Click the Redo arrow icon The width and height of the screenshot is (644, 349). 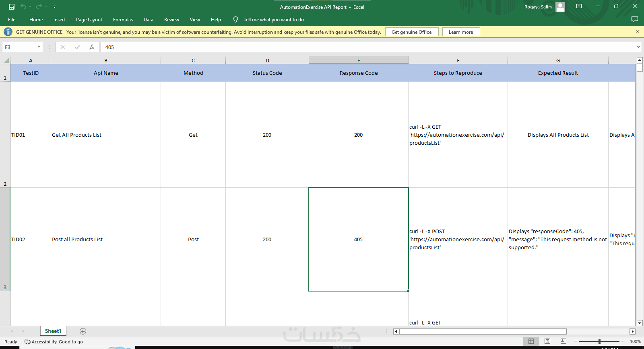click(39, 7)
